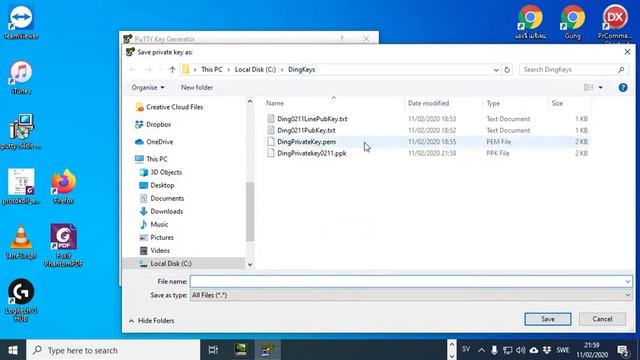Open the Save as type combo box
This screenshot has height=360, width=640.
pos(411,295)
